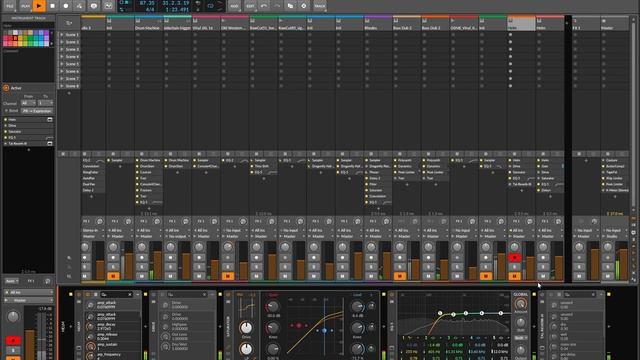Mute the Master track
Viewport: 640px width, 360px height.
pyautogui.click(x=608, y=276)
